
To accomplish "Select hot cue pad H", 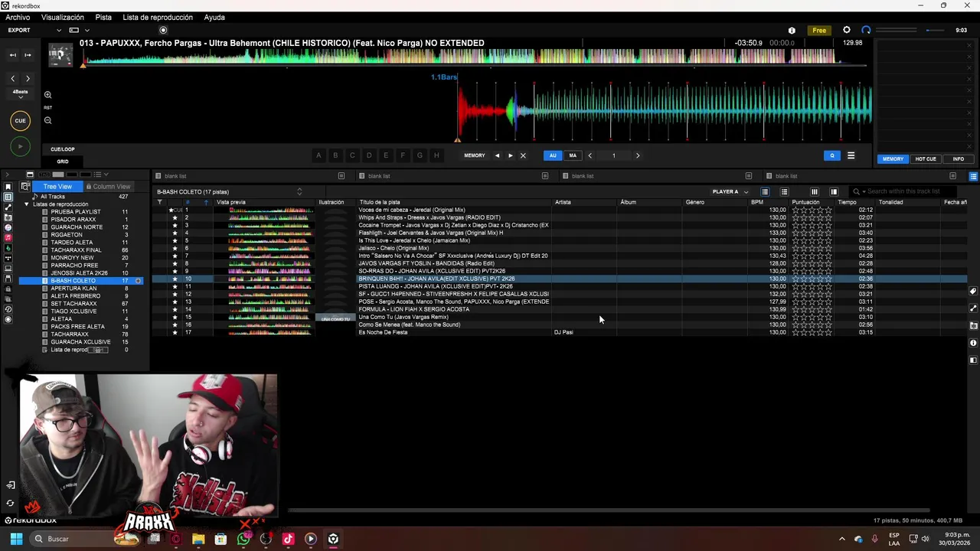I will pyautogui.click(x=436, y=155).
